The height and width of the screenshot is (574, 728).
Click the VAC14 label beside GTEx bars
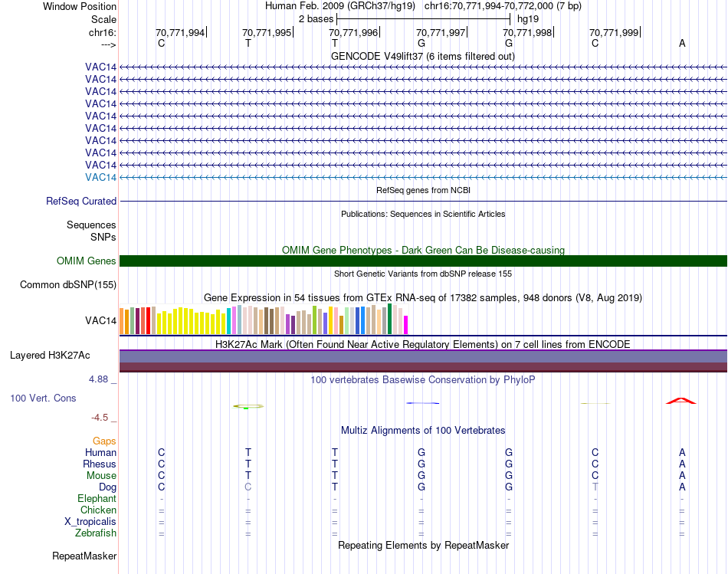point(100,320)
